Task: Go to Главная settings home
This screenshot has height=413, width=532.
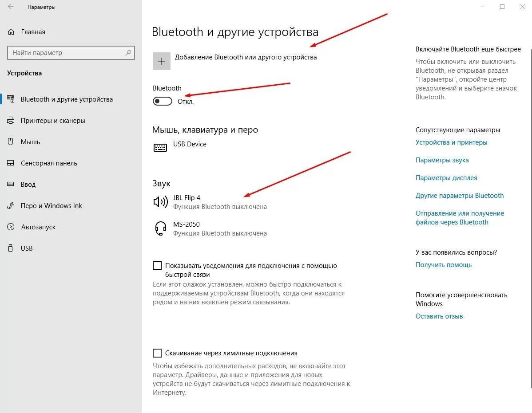Action: coord(71,32)
